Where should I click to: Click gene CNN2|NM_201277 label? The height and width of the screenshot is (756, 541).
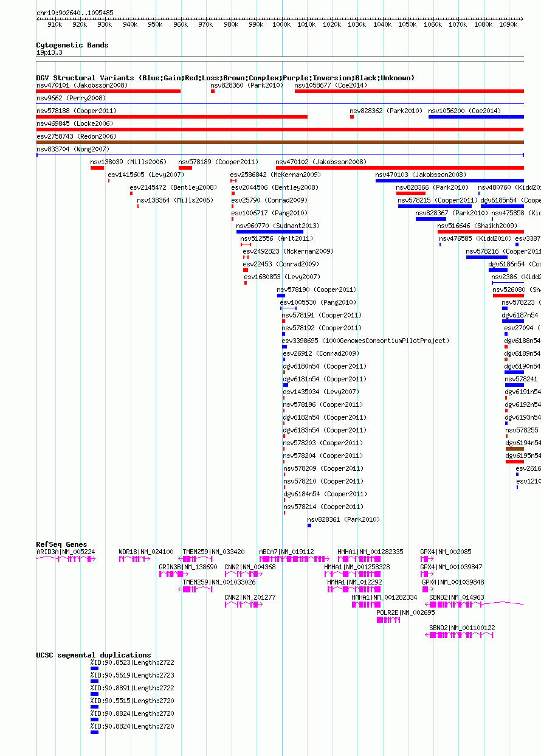pyautogui.click(x=250, y=597)
